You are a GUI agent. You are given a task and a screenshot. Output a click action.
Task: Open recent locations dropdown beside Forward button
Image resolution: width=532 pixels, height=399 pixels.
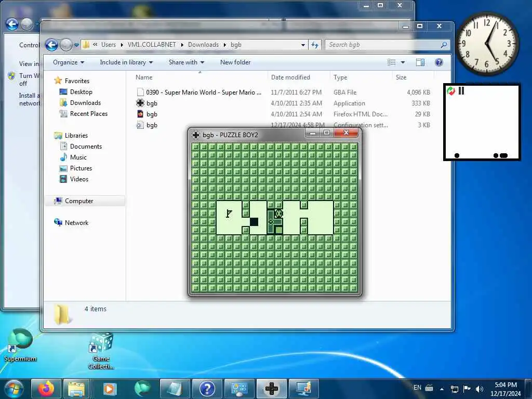click(x=77, y=45)
